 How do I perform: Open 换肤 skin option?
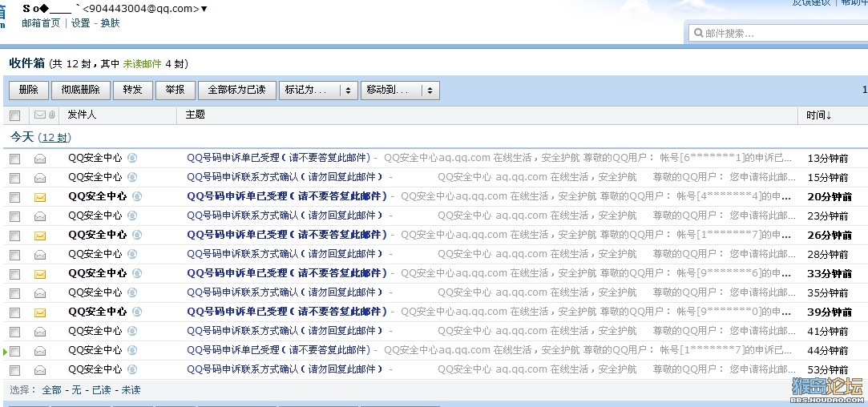[110, 23]
